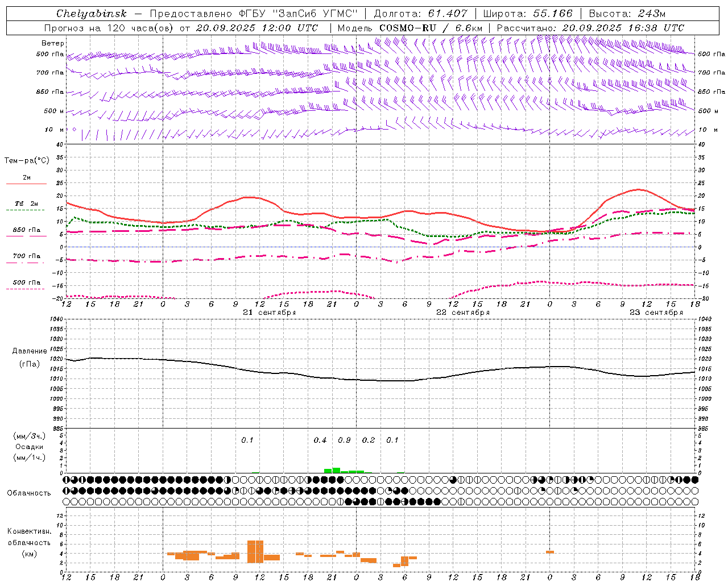Screen dimensions: 728x582
Task: Click the Прогноз на 120 часа(ов) header text
Action: pos(181,28)
